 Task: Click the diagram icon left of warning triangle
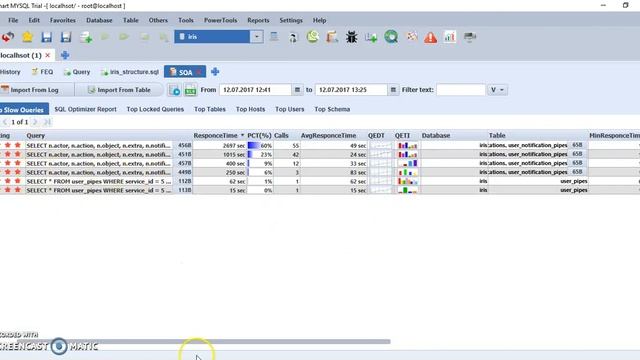point(411,37)
